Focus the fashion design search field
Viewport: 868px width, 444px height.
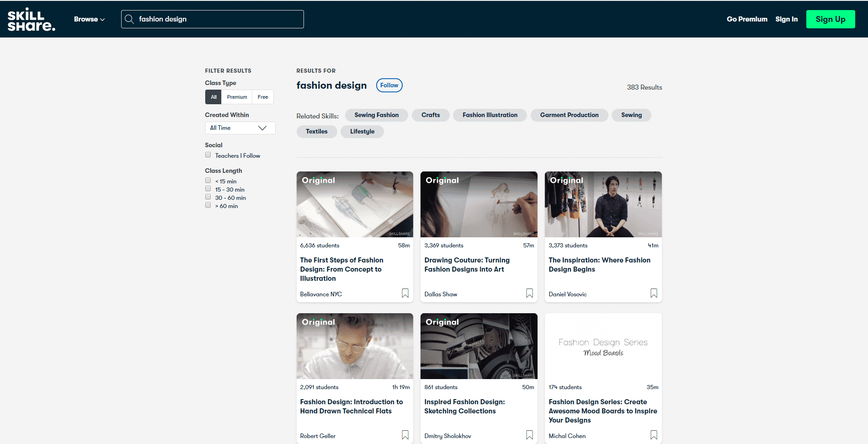click(213, 19)
